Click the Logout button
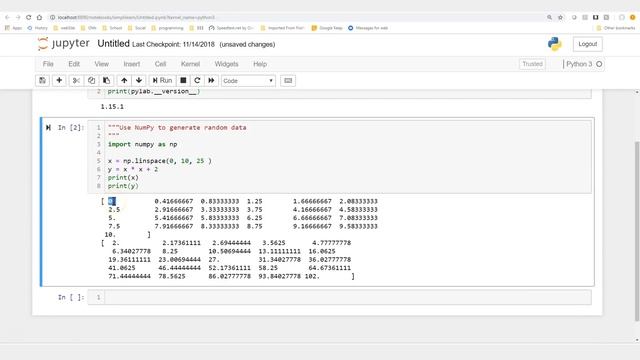 (587, 44)
